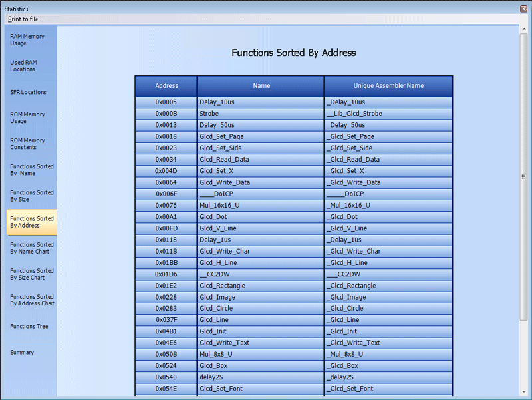This screenshot has width=532, height=400.
Task: Select Mul_16x16_U name cell
Action: click(x=261, y=206)
